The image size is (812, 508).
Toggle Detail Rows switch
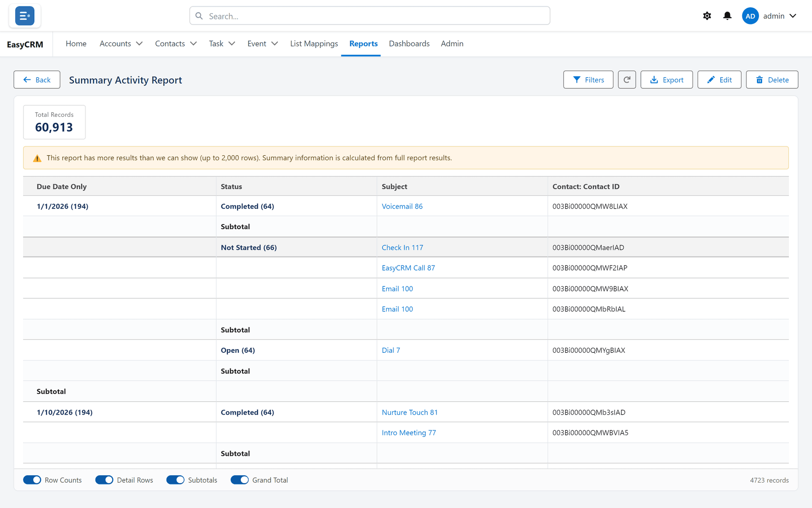coord(104,480)
